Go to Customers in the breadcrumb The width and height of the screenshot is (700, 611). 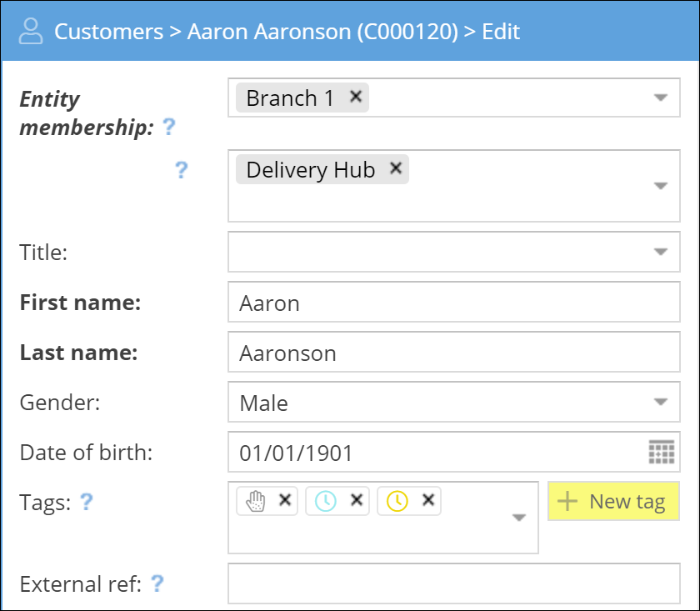coord(108,32)
